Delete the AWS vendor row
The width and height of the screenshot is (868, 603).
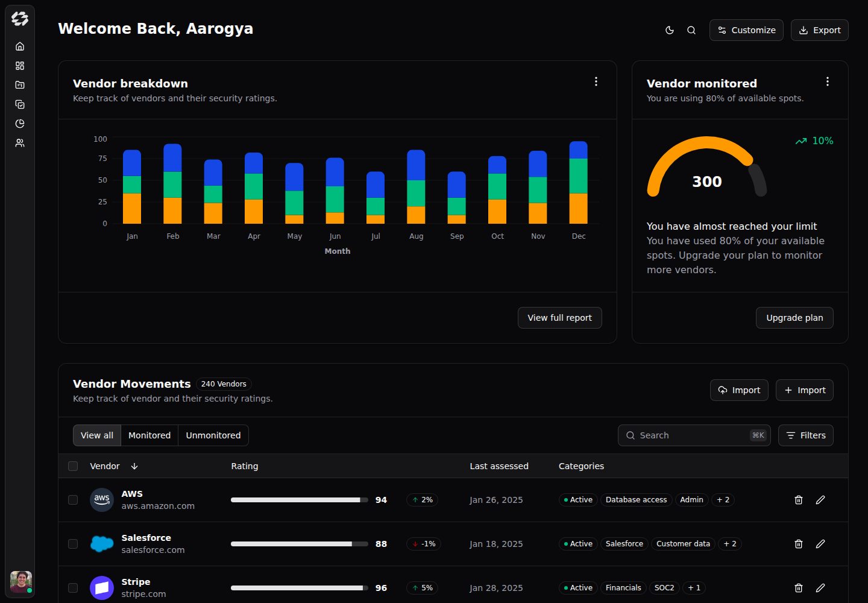coord(799,500)
